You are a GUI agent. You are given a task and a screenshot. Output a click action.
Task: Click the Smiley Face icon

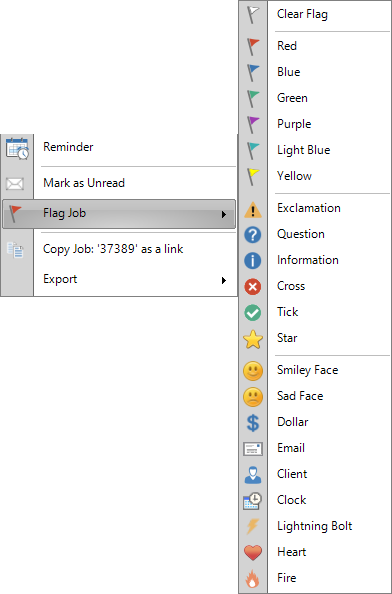pyautogui.click(x=253, y=371)
